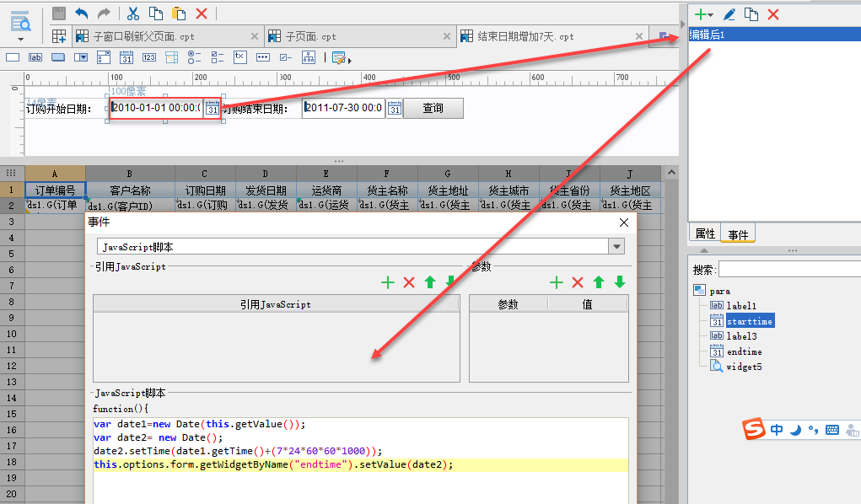Redo the last undone action
The width and height of the screenshot is (861, 504).
tap(104, 13)
